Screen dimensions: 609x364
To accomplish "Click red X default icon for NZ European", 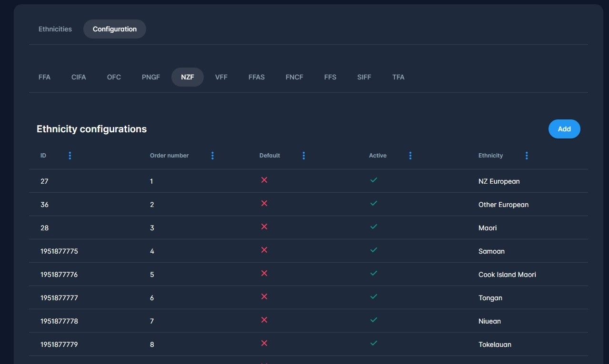I will [264, 180].
